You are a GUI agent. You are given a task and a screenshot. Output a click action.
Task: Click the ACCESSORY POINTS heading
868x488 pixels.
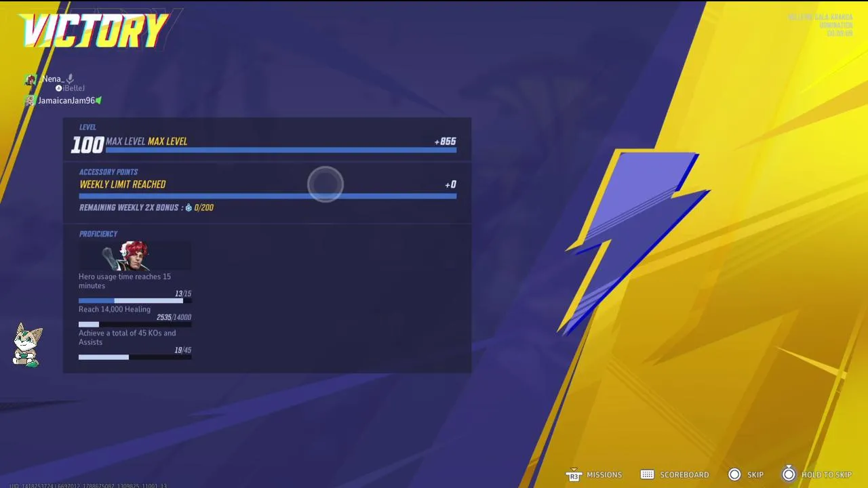pos(108,172)
